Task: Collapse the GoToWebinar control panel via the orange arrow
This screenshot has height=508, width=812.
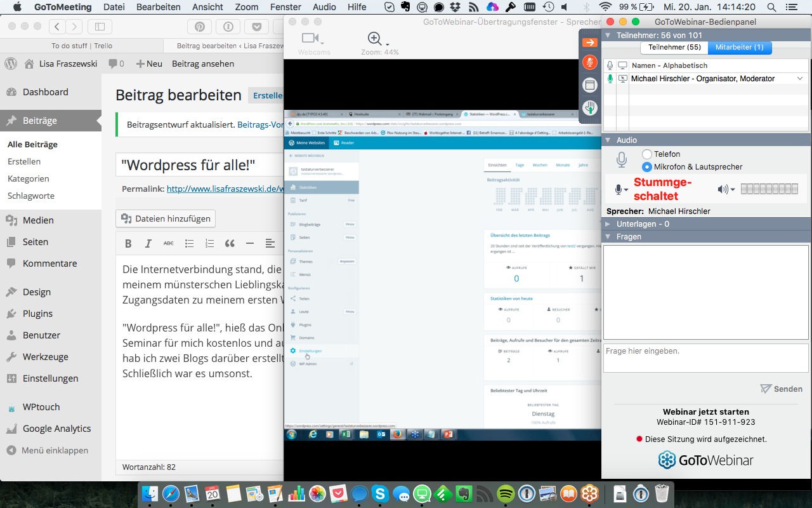Action: (x=589, y=42)
